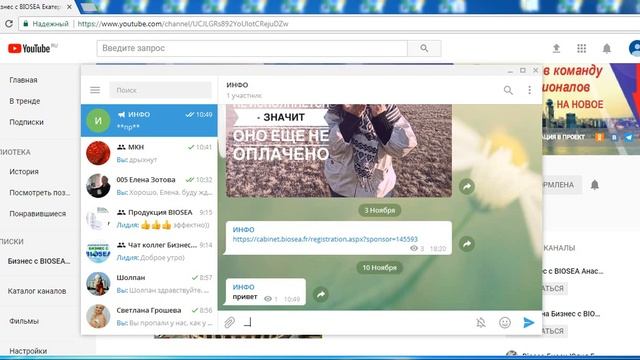Open chat with Светлана Грошева
The width and height of the screenshot is (640, 360).
coord(149,316)
